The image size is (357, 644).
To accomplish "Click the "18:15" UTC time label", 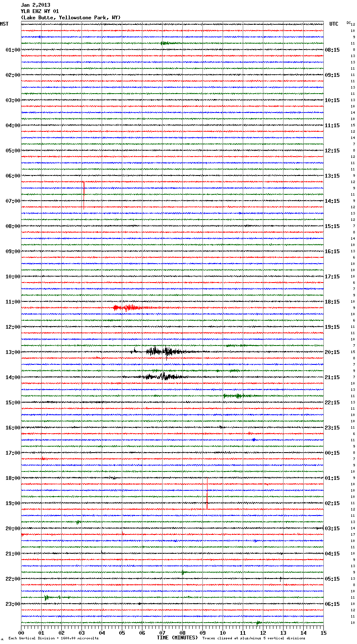I will [332, 302].
